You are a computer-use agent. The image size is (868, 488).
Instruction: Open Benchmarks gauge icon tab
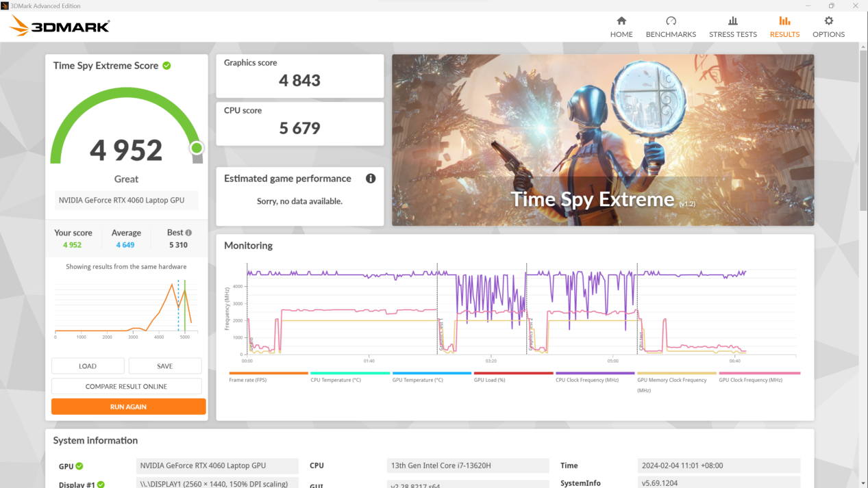click(671, 21)
